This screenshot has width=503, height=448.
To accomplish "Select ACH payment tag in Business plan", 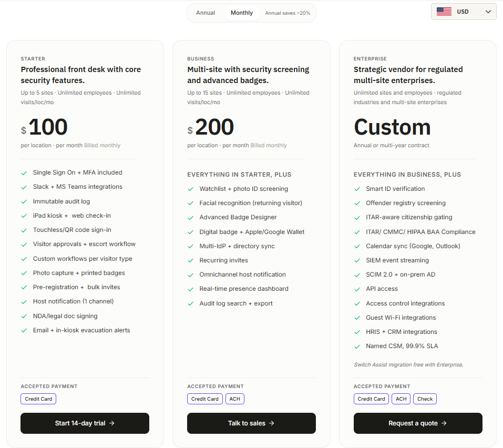I will coord(235,399).
